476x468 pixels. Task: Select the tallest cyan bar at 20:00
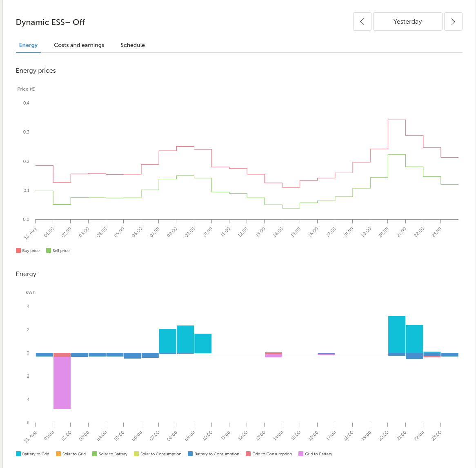pyautogui.click(x=396, y=334)
